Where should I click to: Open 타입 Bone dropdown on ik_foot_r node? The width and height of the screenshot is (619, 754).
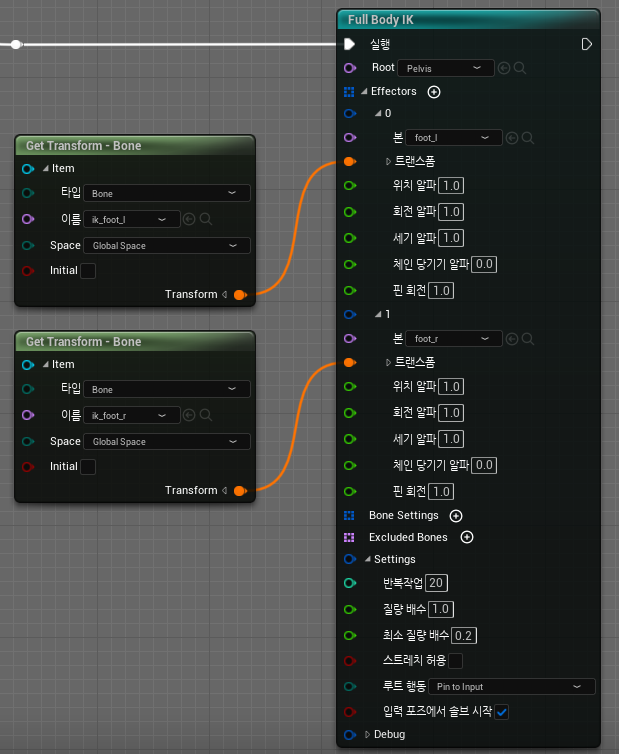click(167, 389)
